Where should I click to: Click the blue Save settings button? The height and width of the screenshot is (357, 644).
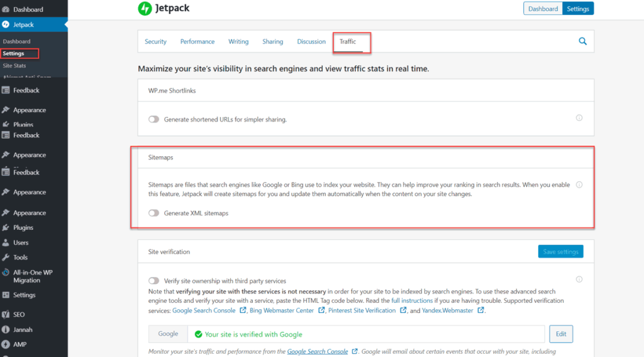(x=560, y=252)
